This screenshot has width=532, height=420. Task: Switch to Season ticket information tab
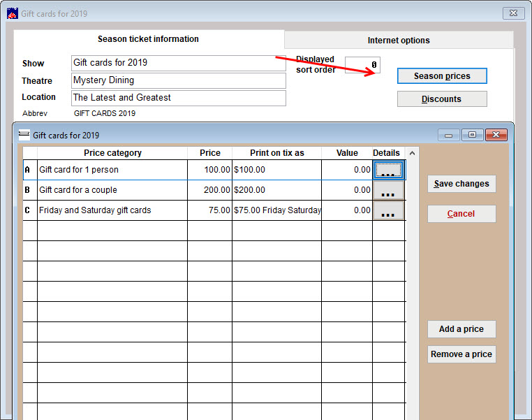(148, 39)
